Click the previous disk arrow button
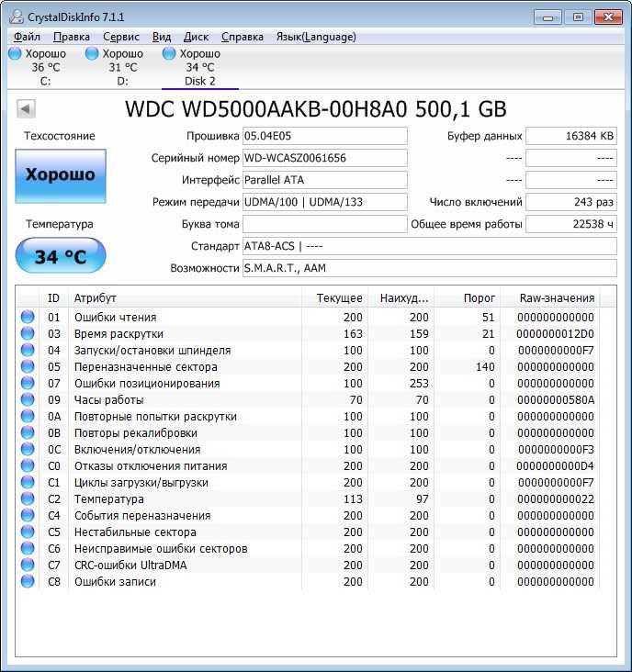The width and height of the screenshot is (632, 672). pyautogui.click(x=26, y=109)
